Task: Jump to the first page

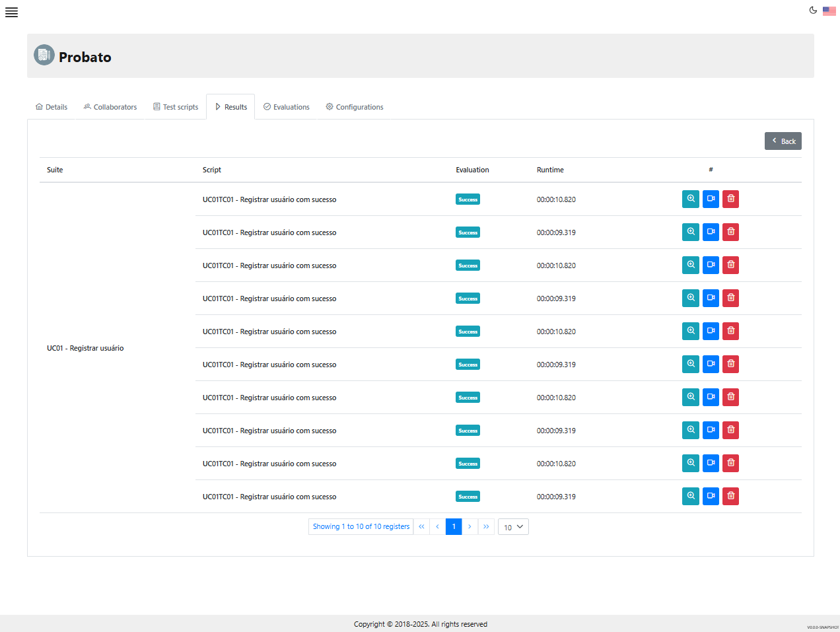Action: [421, 527]
